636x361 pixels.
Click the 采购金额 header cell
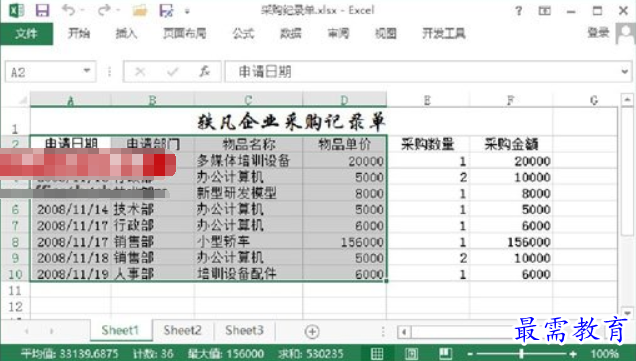[x=511, y=144]
